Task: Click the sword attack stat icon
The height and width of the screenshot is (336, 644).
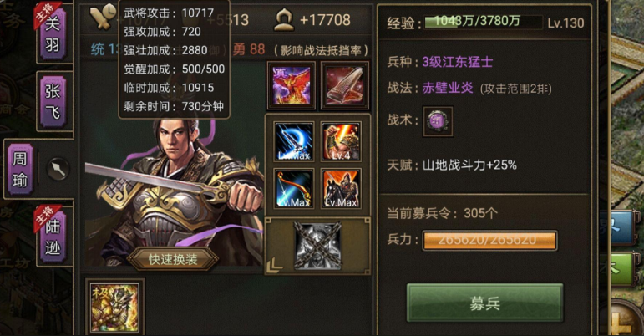Action: [102, 17]
